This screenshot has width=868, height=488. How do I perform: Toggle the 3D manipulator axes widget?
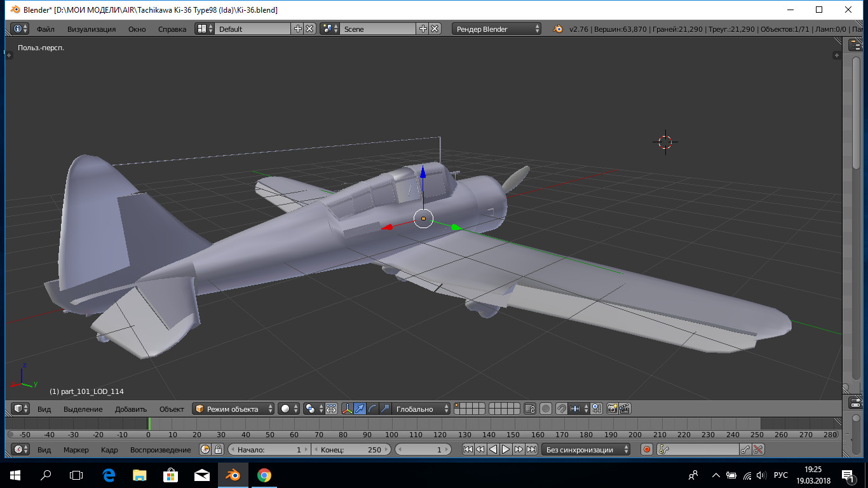pos(348,409)
